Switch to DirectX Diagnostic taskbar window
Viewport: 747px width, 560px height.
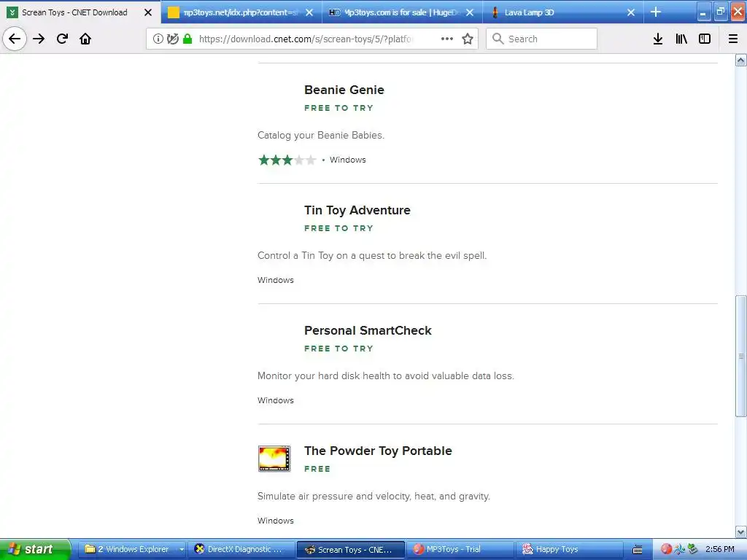[241, 549]
